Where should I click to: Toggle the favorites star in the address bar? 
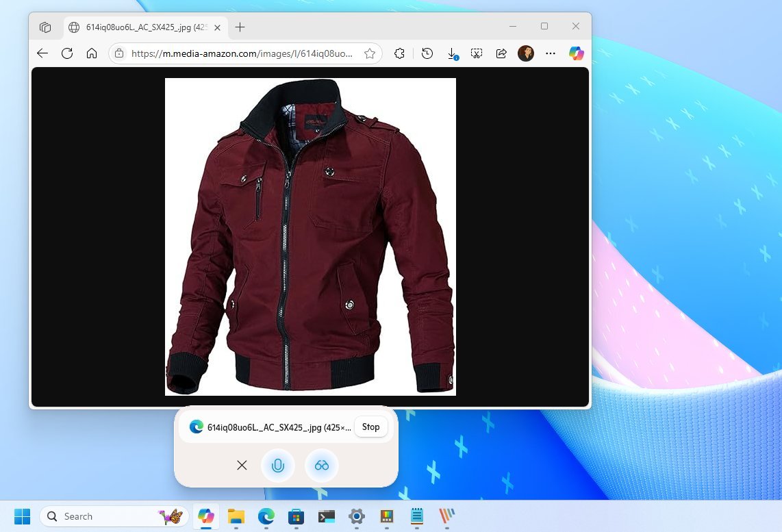(369, 53)
